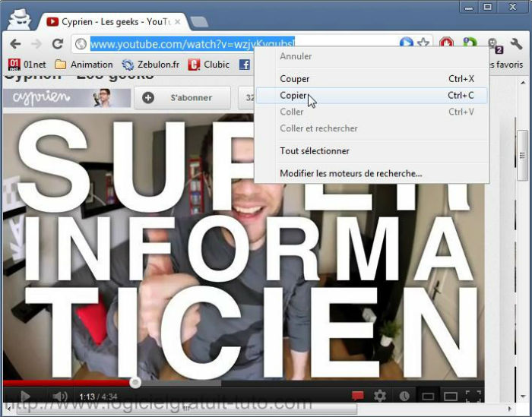Click the scroll up arrow of the page

point(523,82)
